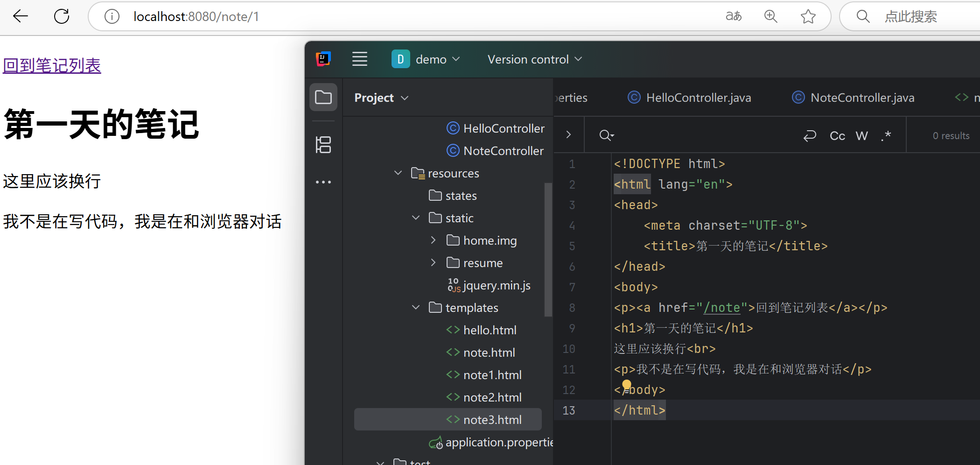
Task: Click the browser back arrow
Action: (21, 16)
